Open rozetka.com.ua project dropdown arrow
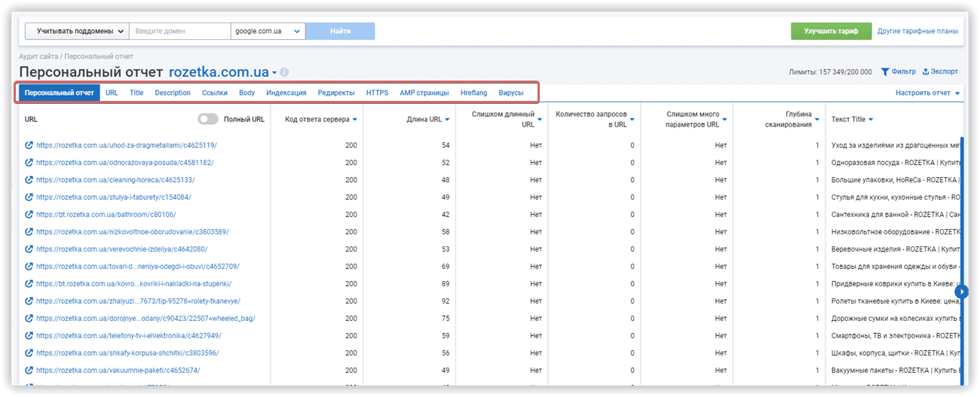Image resolution: width=980 pixels, height=397 pixels. 274,73
